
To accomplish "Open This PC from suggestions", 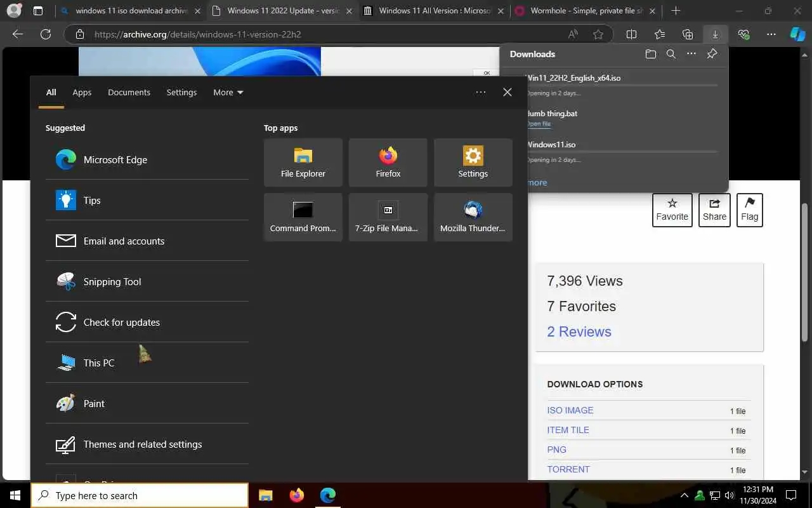I will click(x=147, y=363).
